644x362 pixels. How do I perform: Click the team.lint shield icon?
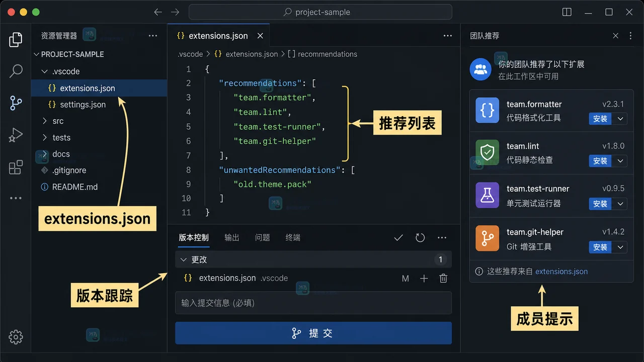[487, 152]
